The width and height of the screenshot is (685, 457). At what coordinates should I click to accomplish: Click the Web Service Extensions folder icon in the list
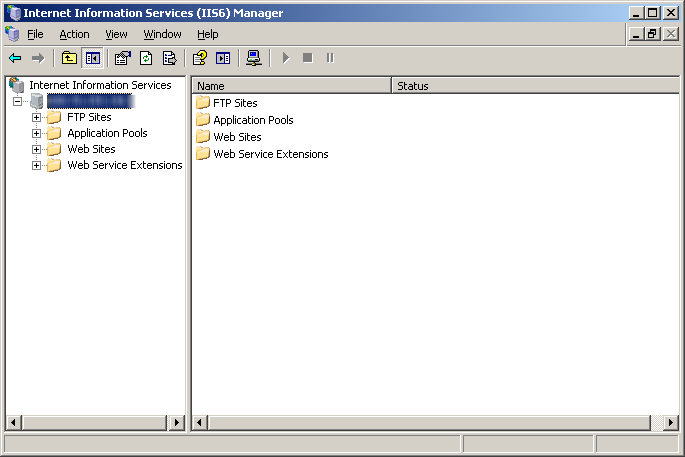[x=203, y=153]
